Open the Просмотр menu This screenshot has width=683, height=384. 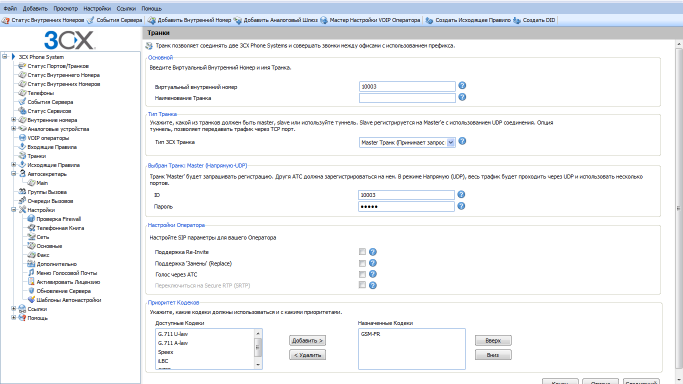click(x=65, y=8)
